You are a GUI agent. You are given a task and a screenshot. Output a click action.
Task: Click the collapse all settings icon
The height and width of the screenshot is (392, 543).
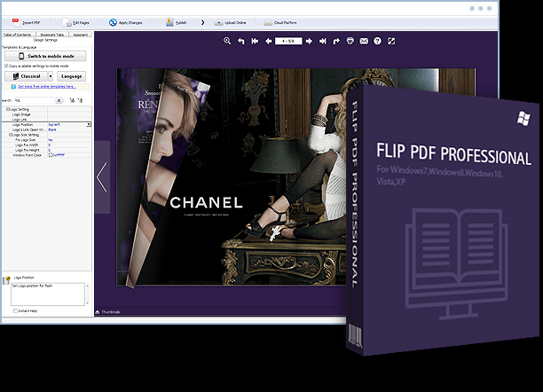[x=81, y=100]
